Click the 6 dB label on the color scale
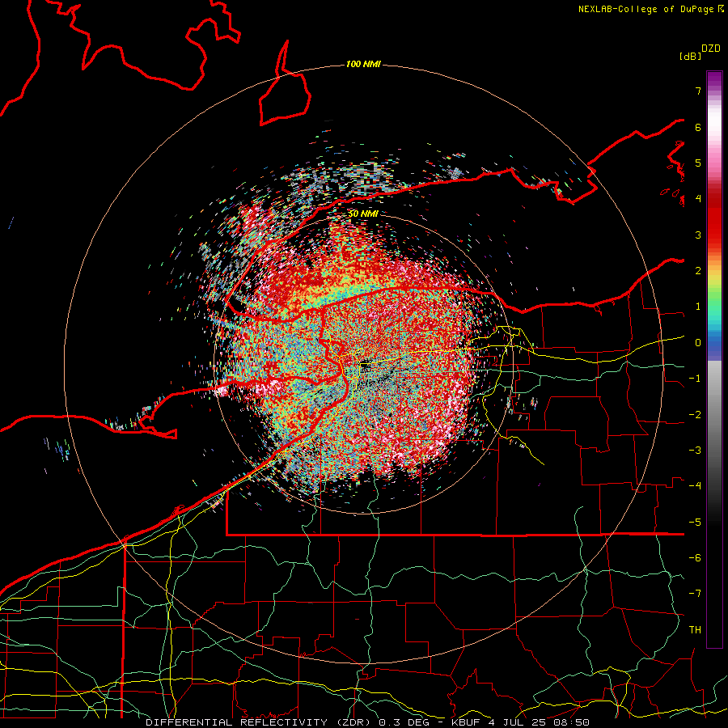Image resolution: width=728 pixels, height=728 pixels. (698, 127)
